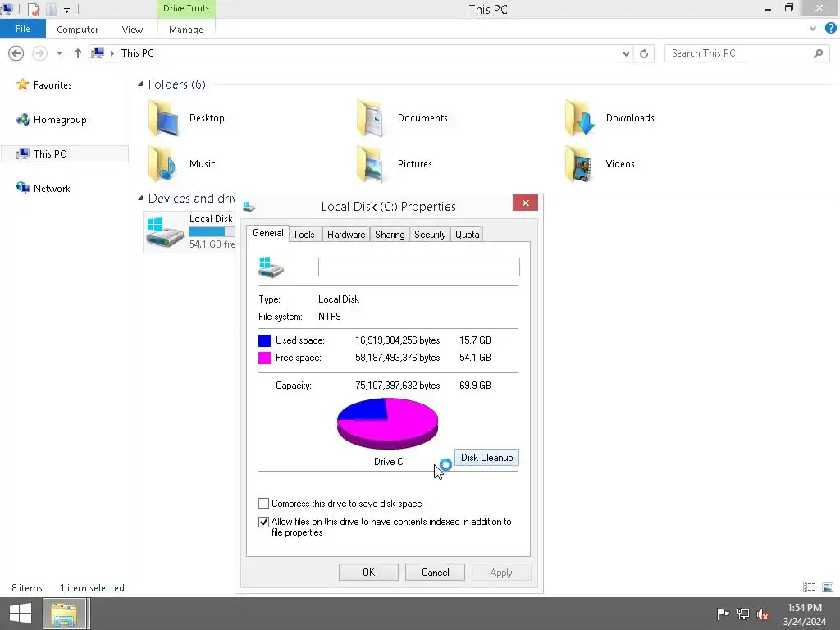Click the Properties quick access toolbar icon
Viewport: 840px width, 630px height.
(33, 9)
